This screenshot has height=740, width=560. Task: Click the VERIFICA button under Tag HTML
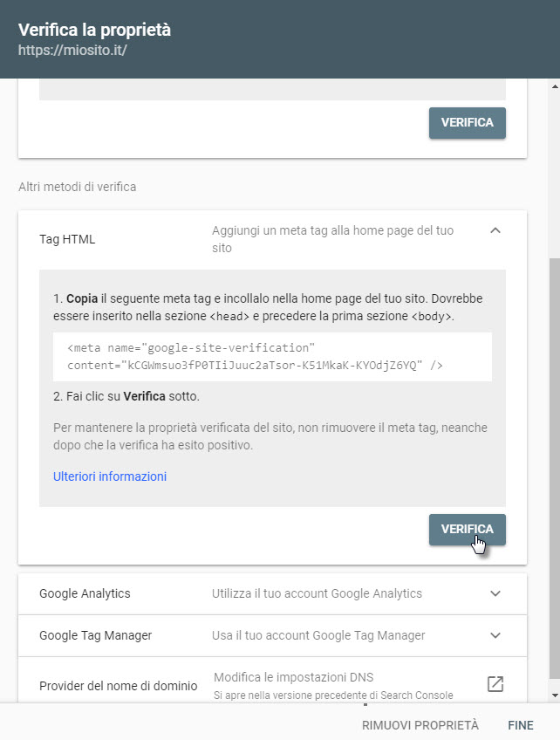[x=467, y=530]
